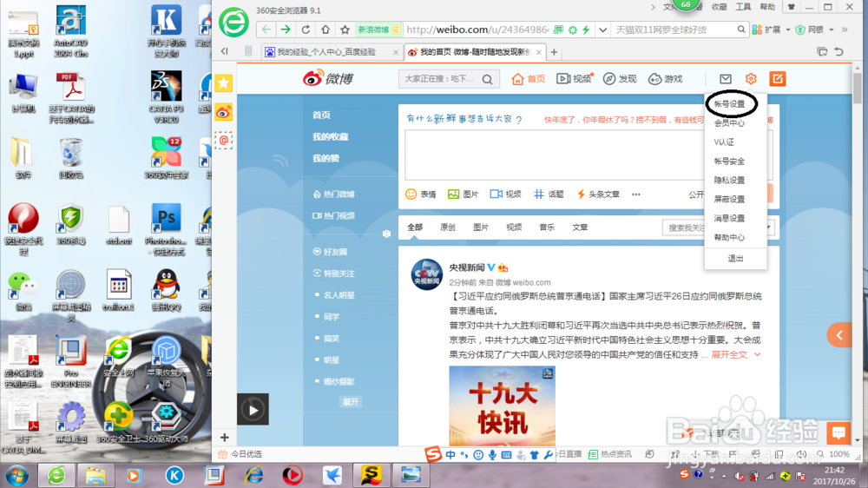Image resolution: width=868 pixels, height=488 pixels.
Task: Click browser home icon
Action: [325, 30]
